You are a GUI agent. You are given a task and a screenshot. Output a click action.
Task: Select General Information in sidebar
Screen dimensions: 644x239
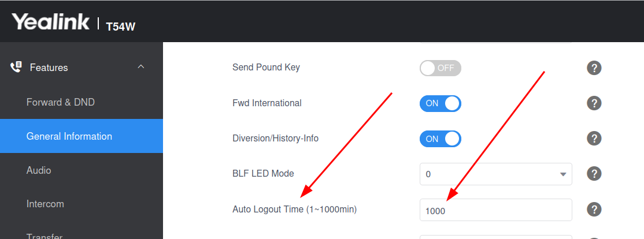pyautogui.click(x=82, y=136)
